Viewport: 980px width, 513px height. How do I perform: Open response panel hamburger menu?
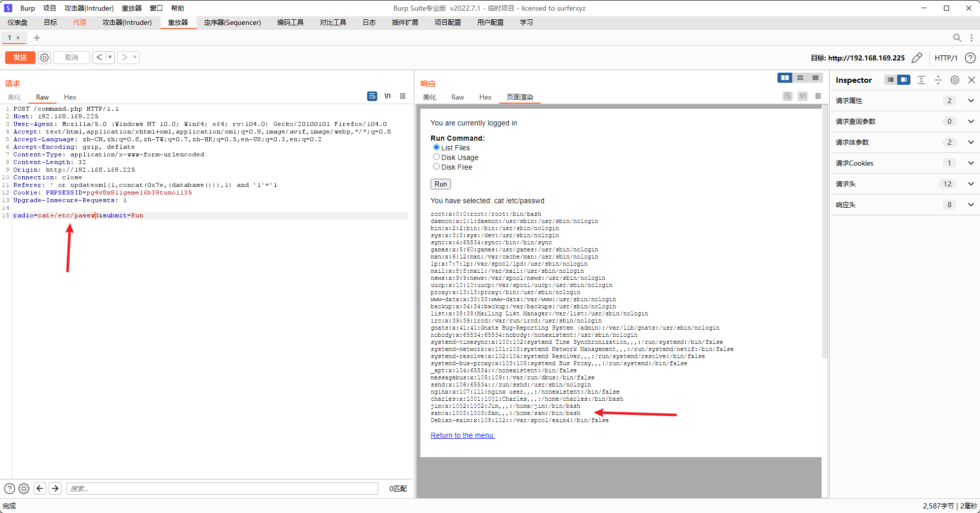(818, 96)
